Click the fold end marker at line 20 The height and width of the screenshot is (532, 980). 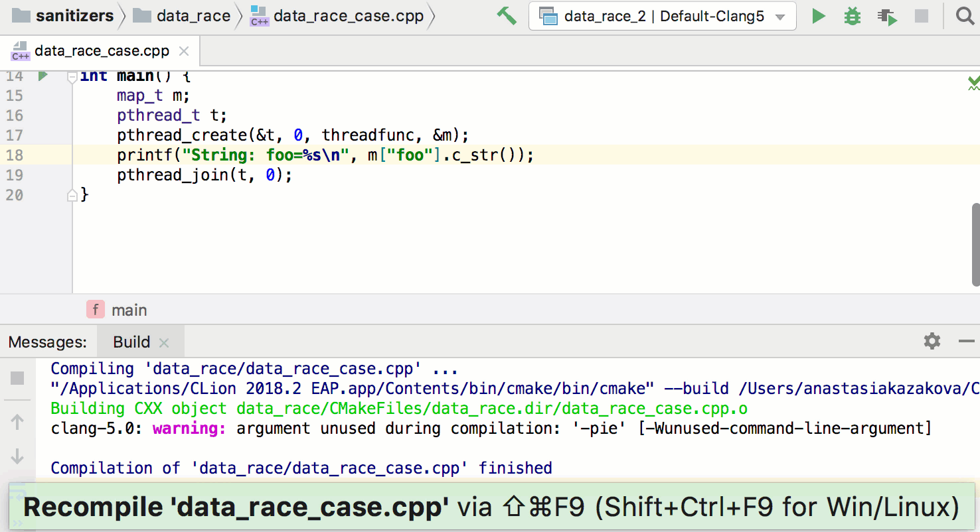72,195
